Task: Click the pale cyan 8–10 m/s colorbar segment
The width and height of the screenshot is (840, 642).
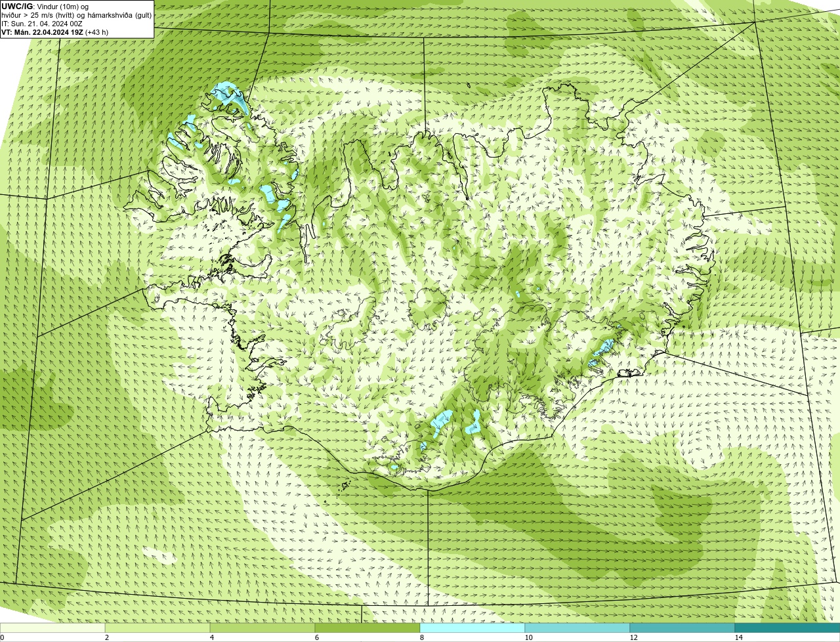Action: (x=472, y=628)
